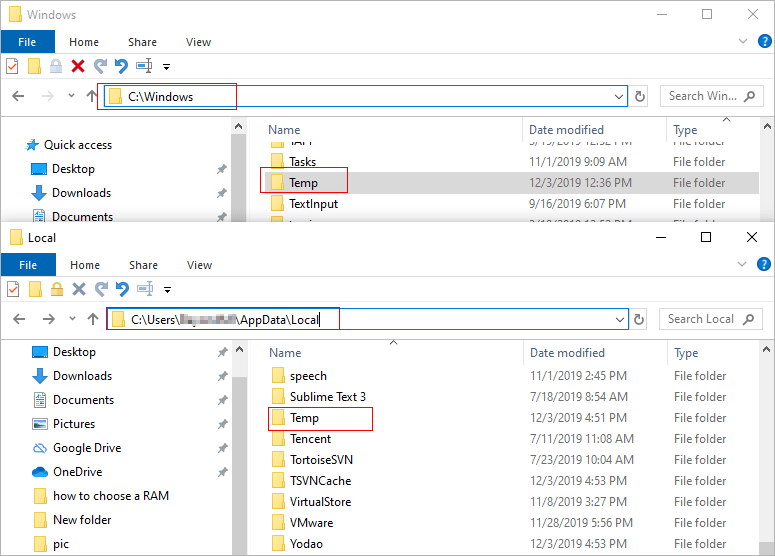Select 'how to choose a RAM' folder
775x556 pixels.
pos(101,496)
